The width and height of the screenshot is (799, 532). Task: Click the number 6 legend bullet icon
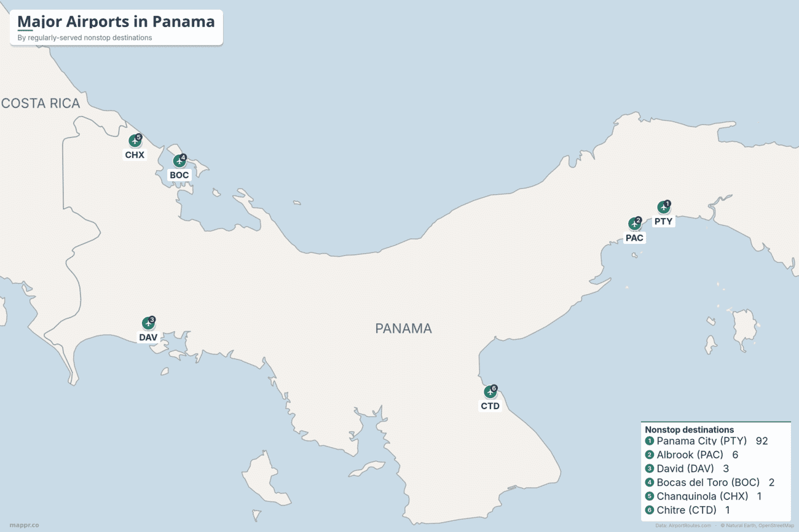650,510
